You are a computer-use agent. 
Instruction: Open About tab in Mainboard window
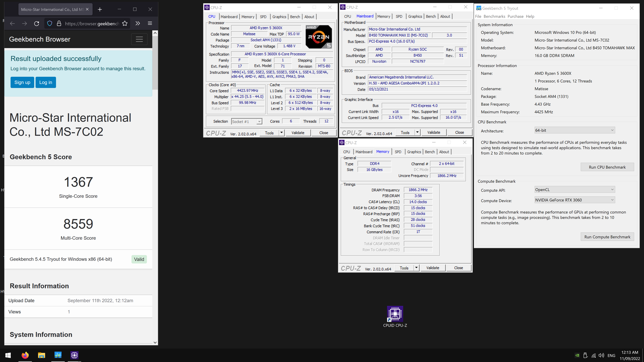pyautogui.click(x=445, y=16)
